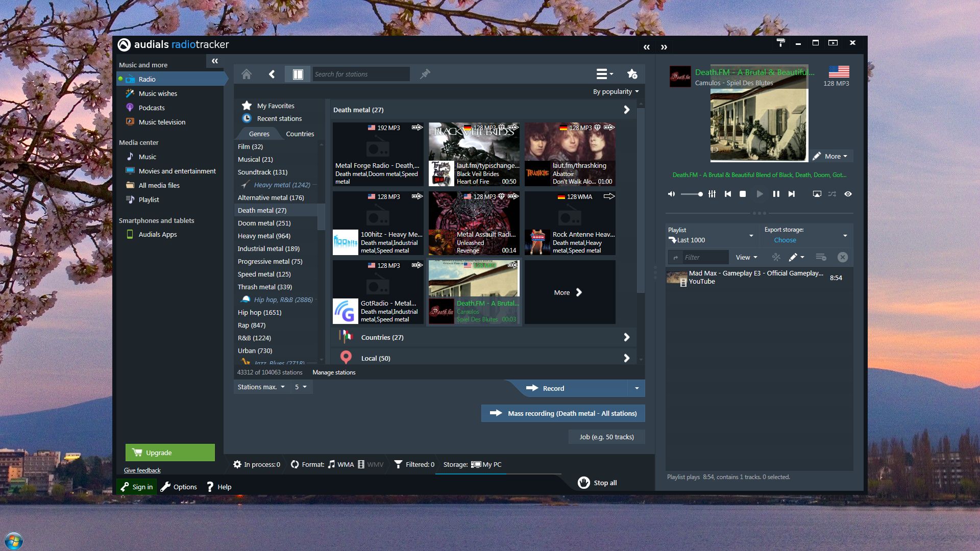Adjust the volume slider in the player

pyautogui.click(x=692, y=194)
